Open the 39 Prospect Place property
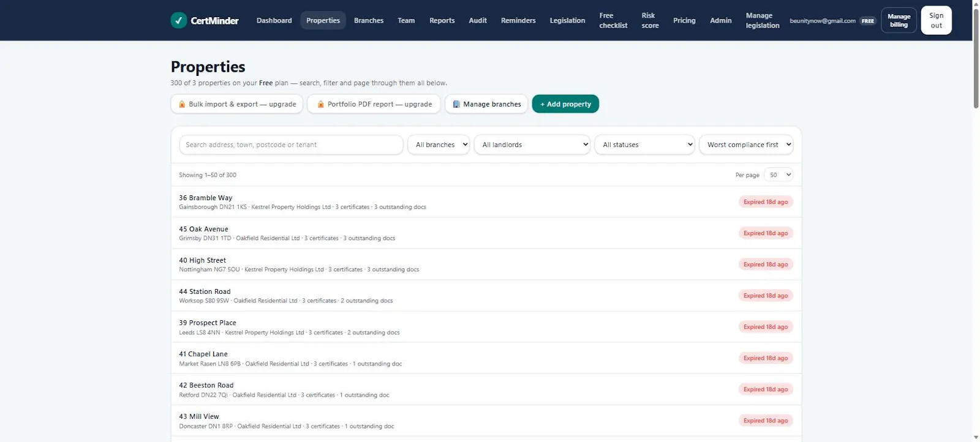The width and height of the screenshot is (980, 442). [x=486, y=327]
